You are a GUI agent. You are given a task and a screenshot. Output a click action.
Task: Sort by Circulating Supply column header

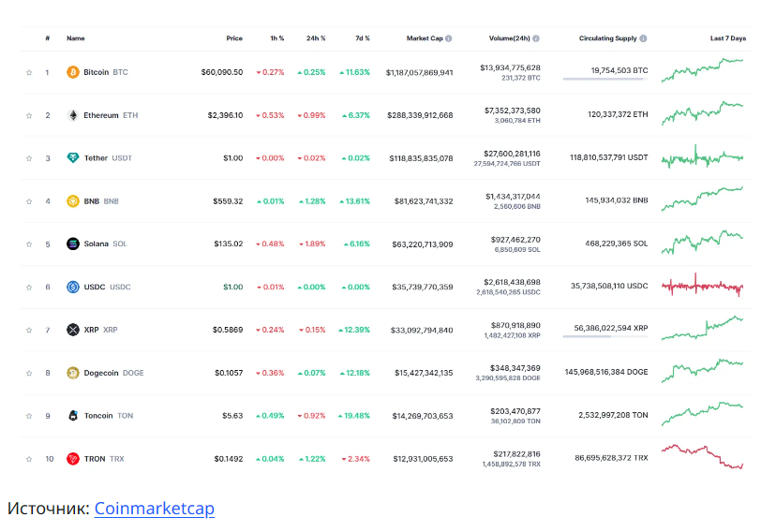(607, 38)
